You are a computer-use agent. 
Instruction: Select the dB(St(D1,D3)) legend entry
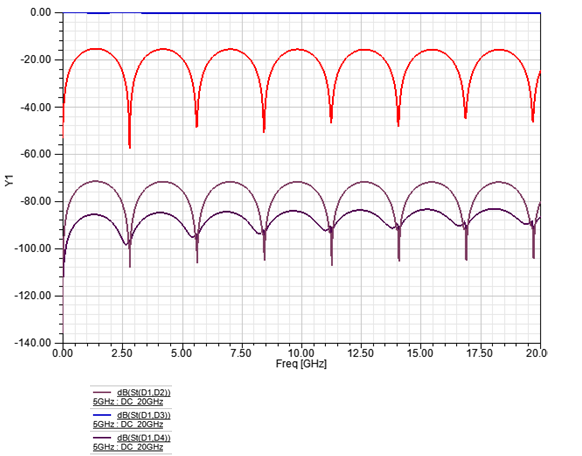click(x=144, y=415)
